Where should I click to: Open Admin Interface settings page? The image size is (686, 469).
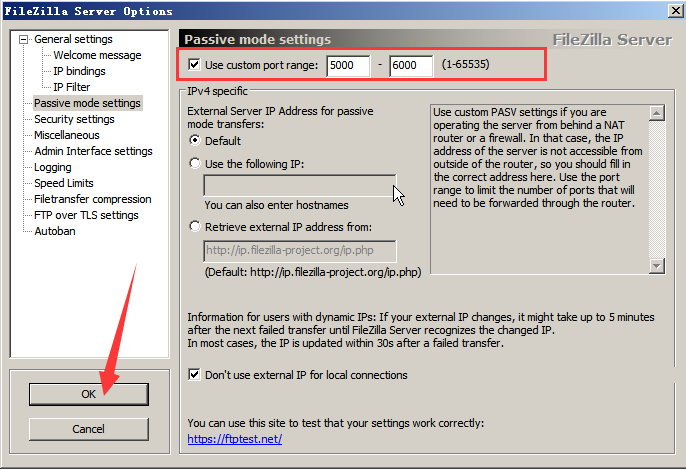point(93,151)
